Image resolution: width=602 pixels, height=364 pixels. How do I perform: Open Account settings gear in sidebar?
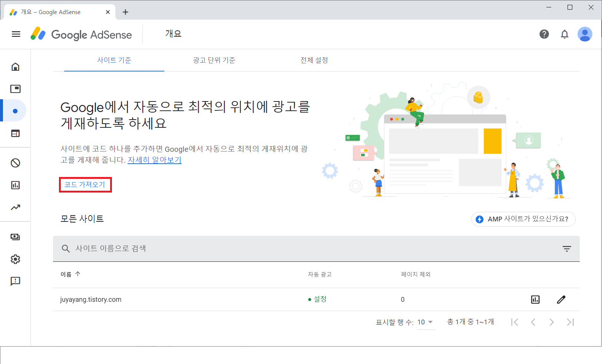(x=15, y=259)
